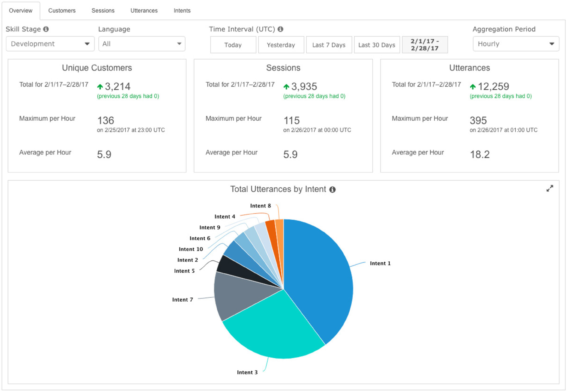
Task: Set interval to Last 7 Days
Action: [329, 45]
